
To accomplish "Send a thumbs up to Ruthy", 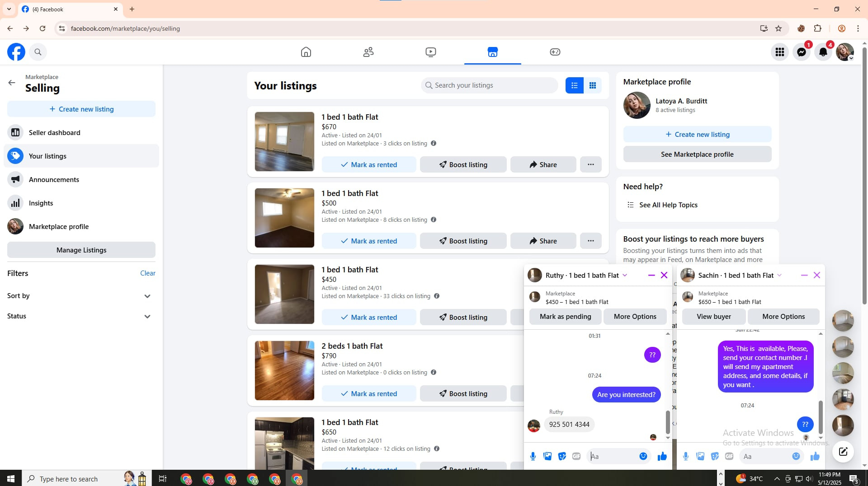I will [x=662, y=456].
